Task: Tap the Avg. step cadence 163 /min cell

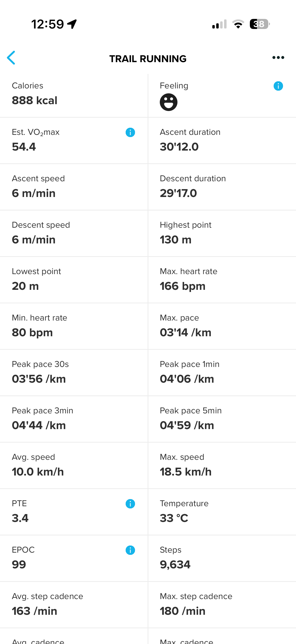Action: click(x=74, y=604)
